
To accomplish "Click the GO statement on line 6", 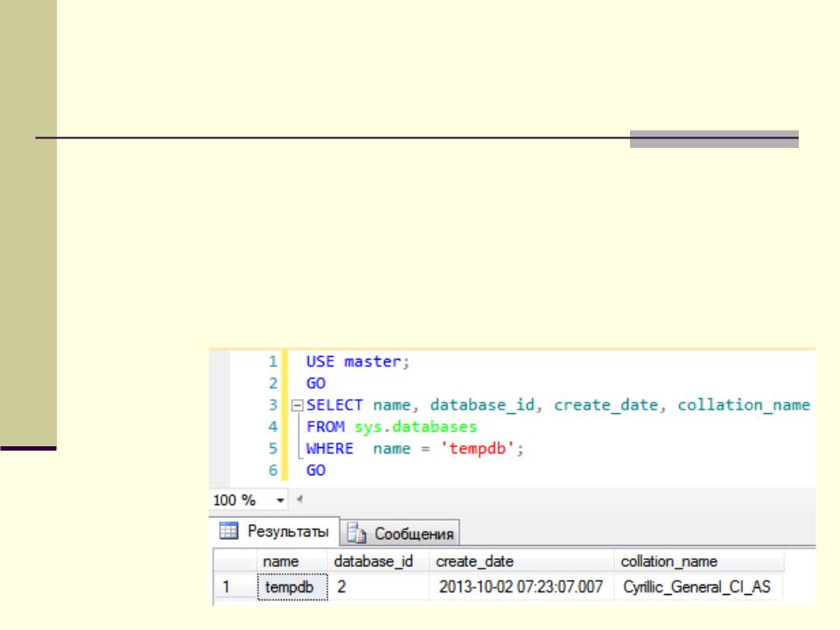I will (x=316, y=471).
